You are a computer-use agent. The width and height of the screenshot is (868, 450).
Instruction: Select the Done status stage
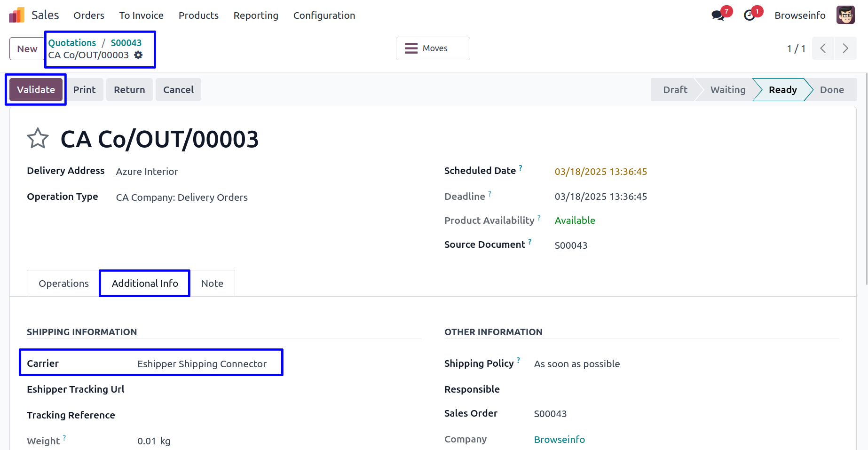click(x=831, y=90)
